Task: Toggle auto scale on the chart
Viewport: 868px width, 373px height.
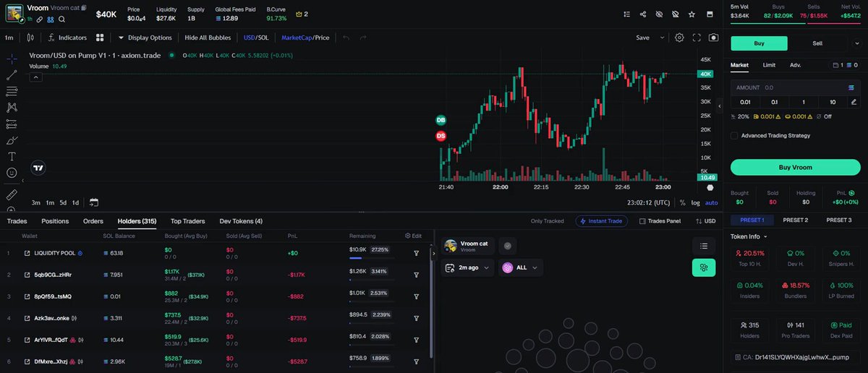Action: [x=712, y=202]
